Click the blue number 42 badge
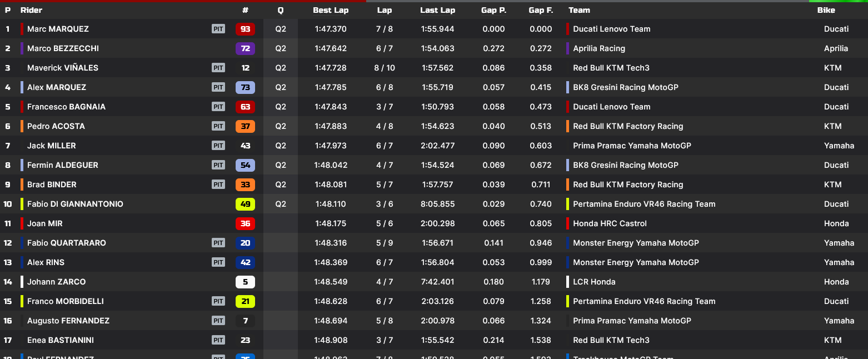This screenshot has height=359, width=868. 245,262
